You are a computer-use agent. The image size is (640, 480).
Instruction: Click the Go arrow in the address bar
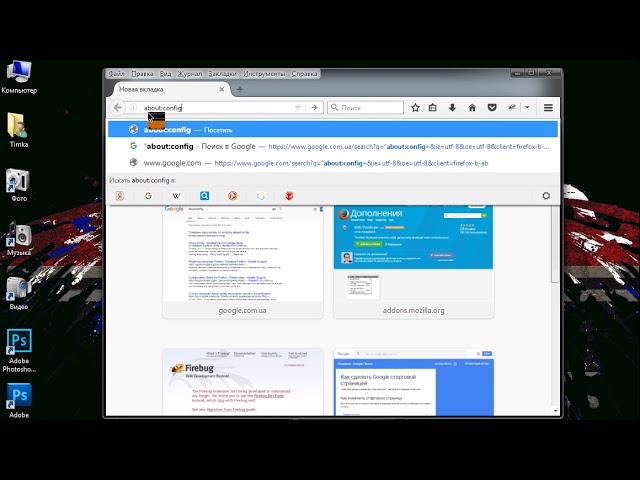point(314,107)
